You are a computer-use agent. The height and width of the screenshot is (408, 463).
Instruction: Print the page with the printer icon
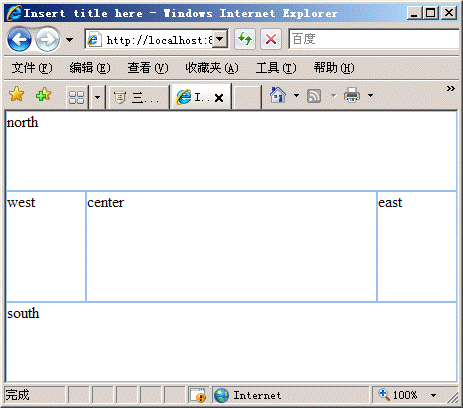(352, 95)
